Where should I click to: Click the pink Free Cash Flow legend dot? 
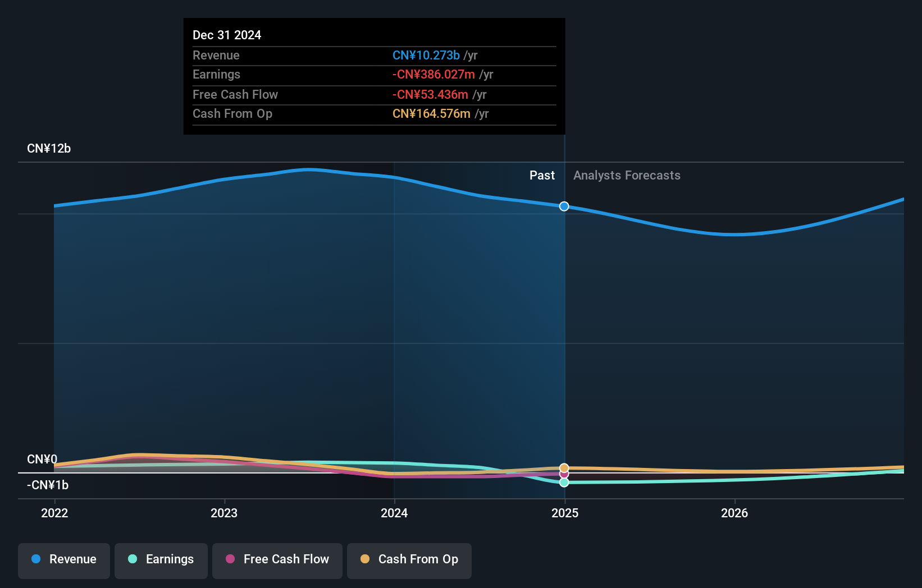(x=230, y=559)
